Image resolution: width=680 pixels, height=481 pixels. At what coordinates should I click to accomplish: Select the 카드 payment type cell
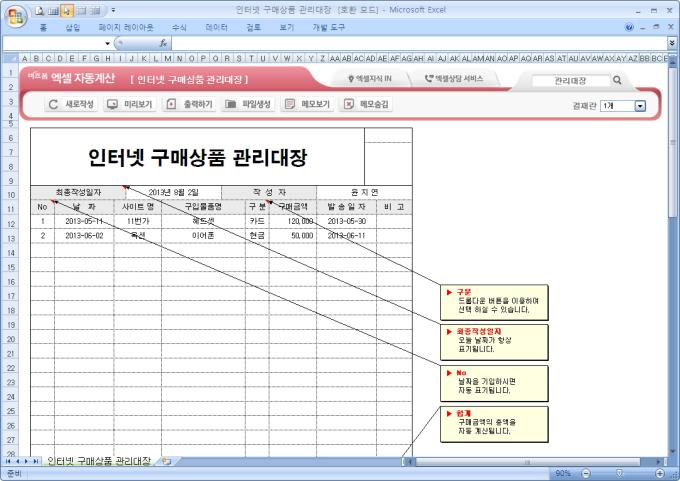tap(257, 221)
